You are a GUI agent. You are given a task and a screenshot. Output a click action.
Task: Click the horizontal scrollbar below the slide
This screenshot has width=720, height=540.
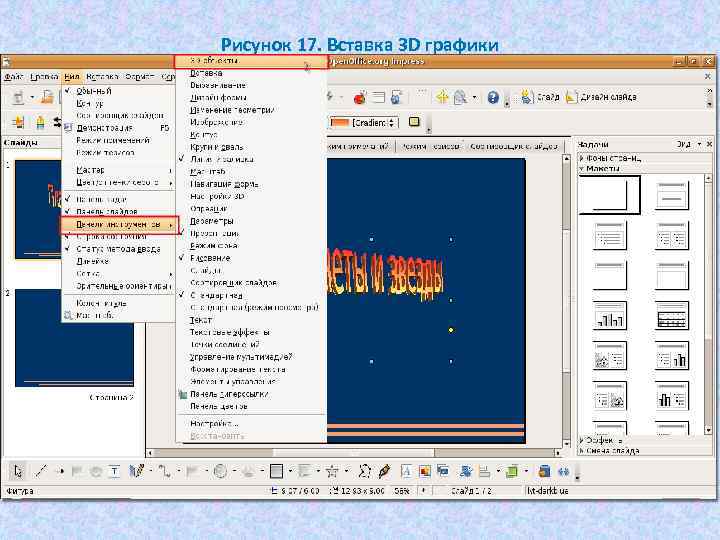click(354, 453)
